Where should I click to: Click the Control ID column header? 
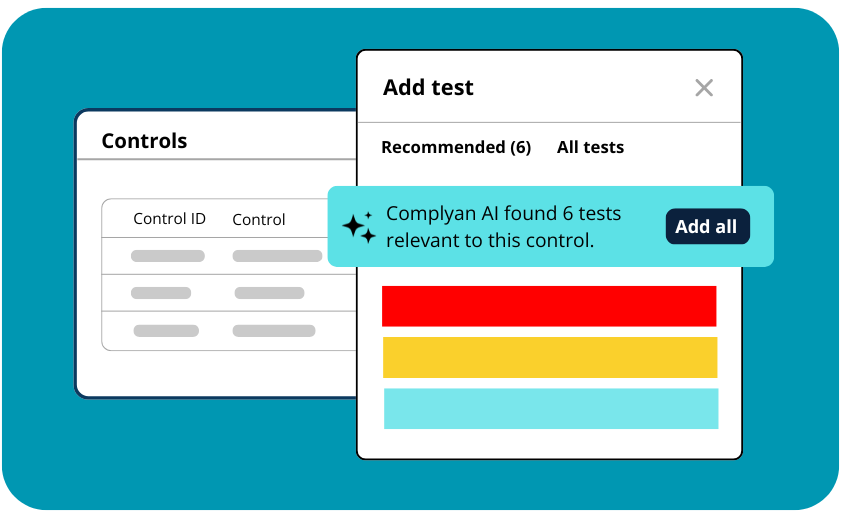(x=169, y=219)
